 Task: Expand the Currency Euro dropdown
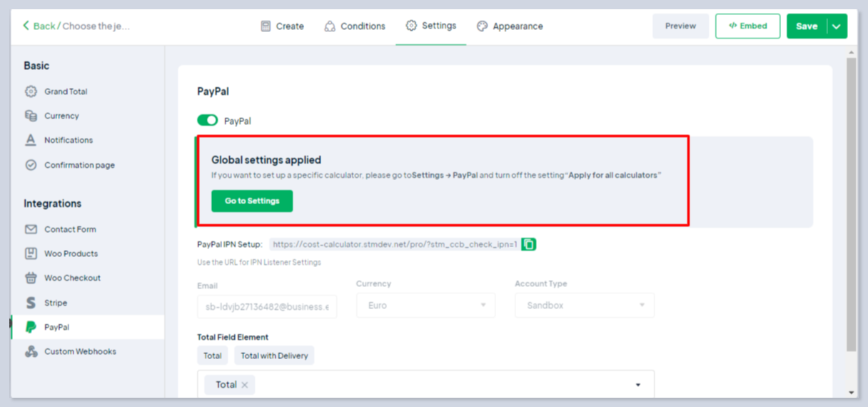coord(425,306)
